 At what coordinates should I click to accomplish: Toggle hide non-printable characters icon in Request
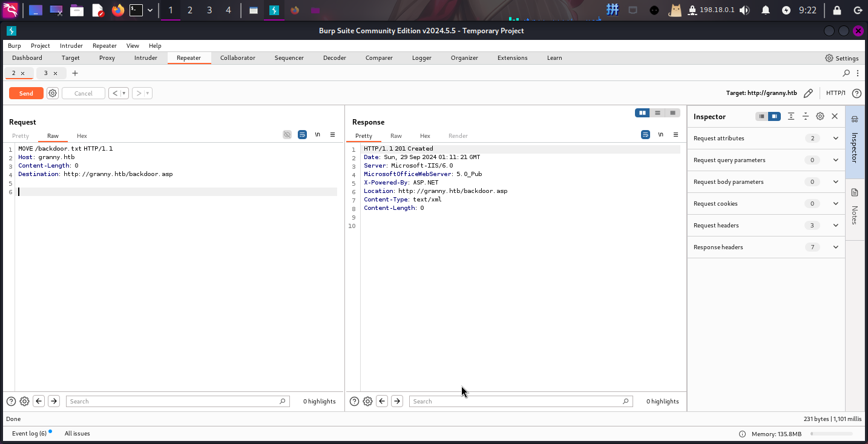click(288, 135)
